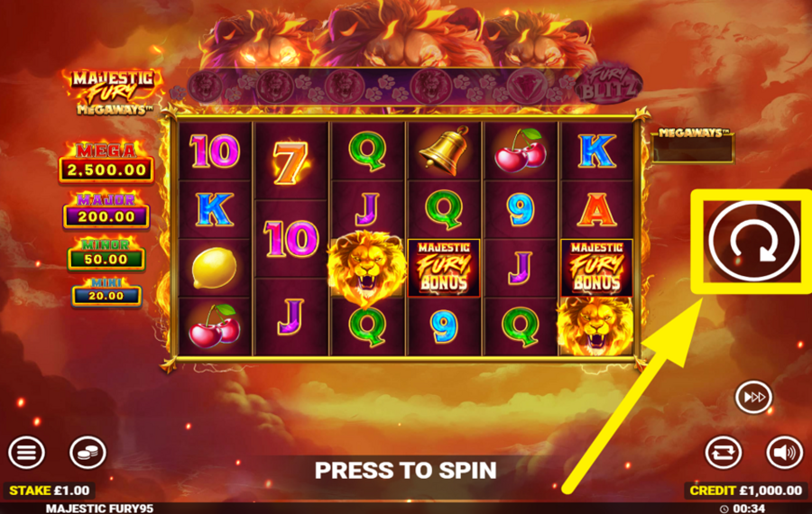812x514 pixels.
Task: Open the hamburger menu
Action: pos(26,453)
